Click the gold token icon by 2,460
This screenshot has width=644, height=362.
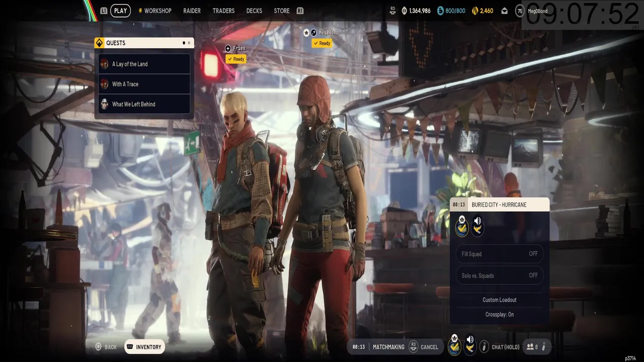pyautogui.click(x=474, y=11)
